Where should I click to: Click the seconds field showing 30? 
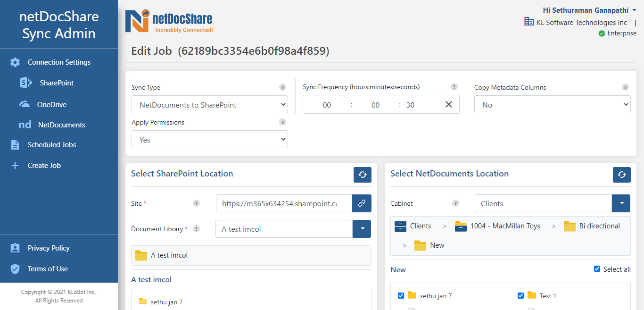pyautogui.click(x=410, y=105)
